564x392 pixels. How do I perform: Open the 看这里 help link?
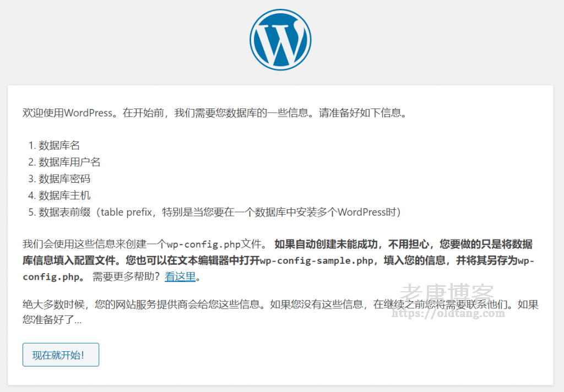(x=180, y=277)
